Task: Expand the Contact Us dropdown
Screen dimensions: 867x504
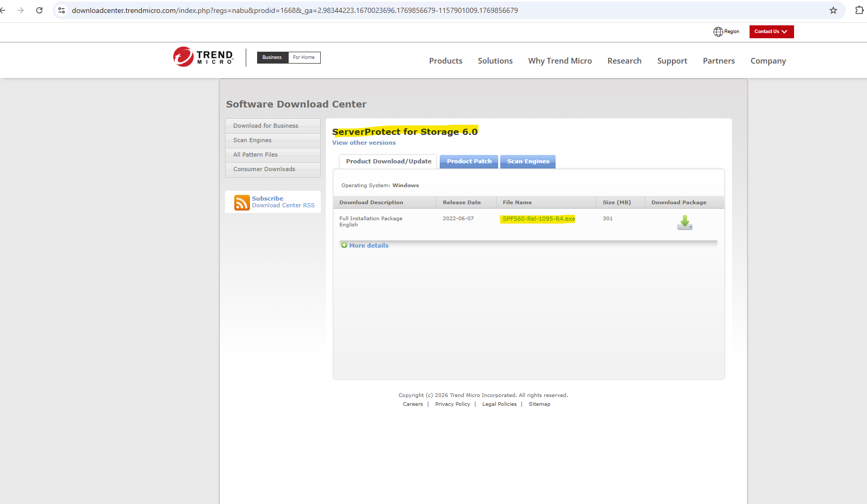Action: click(x=771, y=32)
